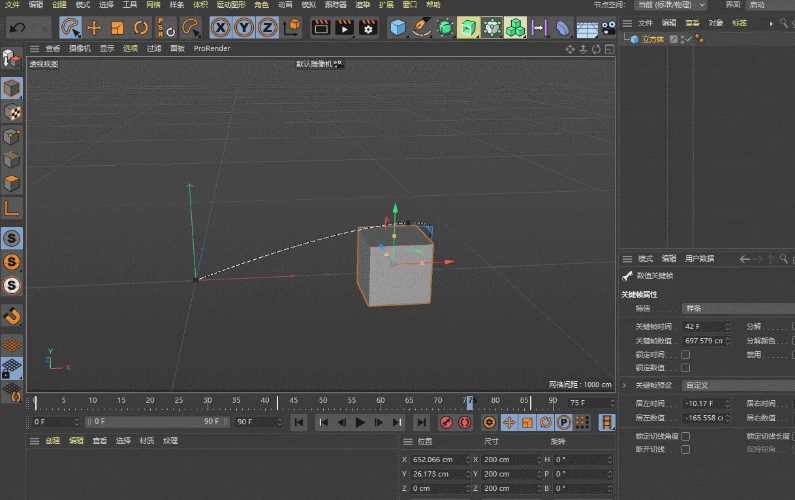Expand the layout selector at top right
The height and width of the screenshot is (500, 795).
click(670, 5)
